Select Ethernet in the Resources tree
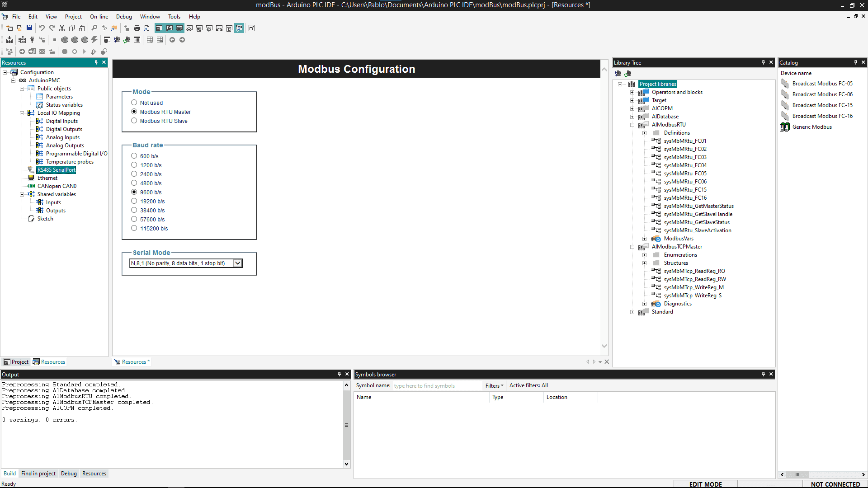The width and height of the screenshot is (868, 488). tap(47, 178)
